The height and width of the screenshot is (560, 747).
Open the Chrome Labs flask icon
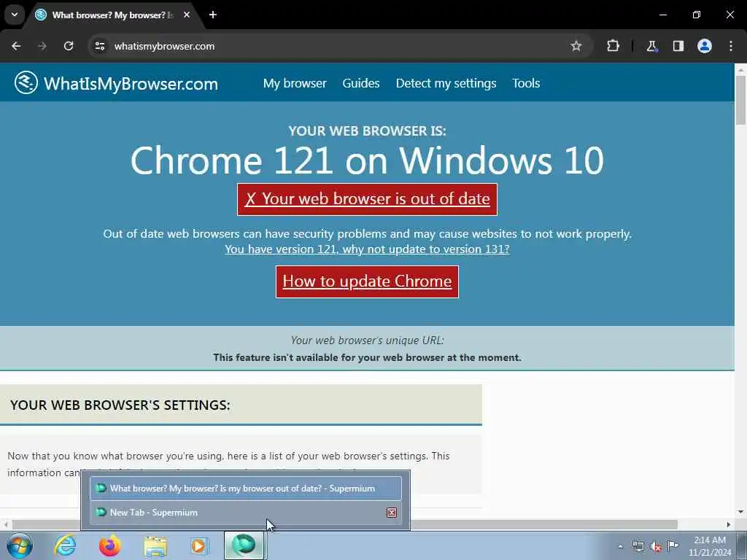[x=651, y=46]
